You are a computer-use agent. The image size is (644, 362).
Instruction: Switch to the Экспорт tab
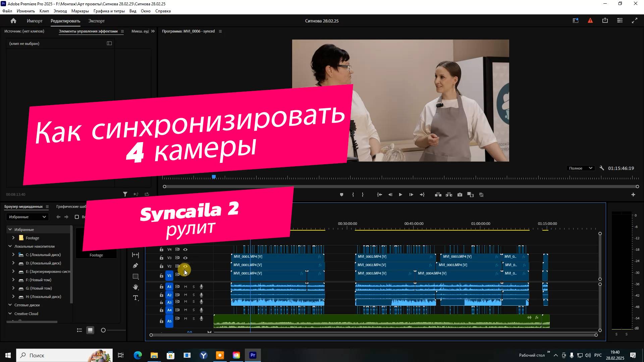coord(97,21)
